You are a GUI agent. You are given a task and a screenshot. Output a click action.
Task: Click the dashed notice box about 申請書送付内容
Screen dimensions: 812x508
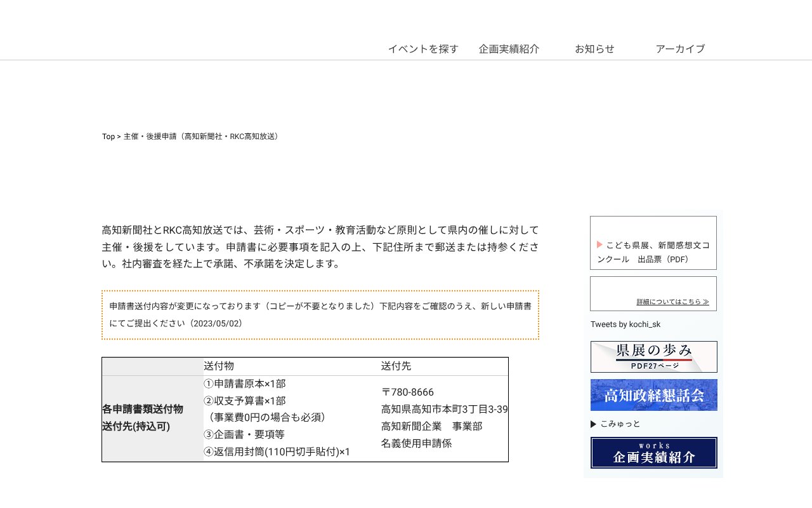tap(320, 315)
